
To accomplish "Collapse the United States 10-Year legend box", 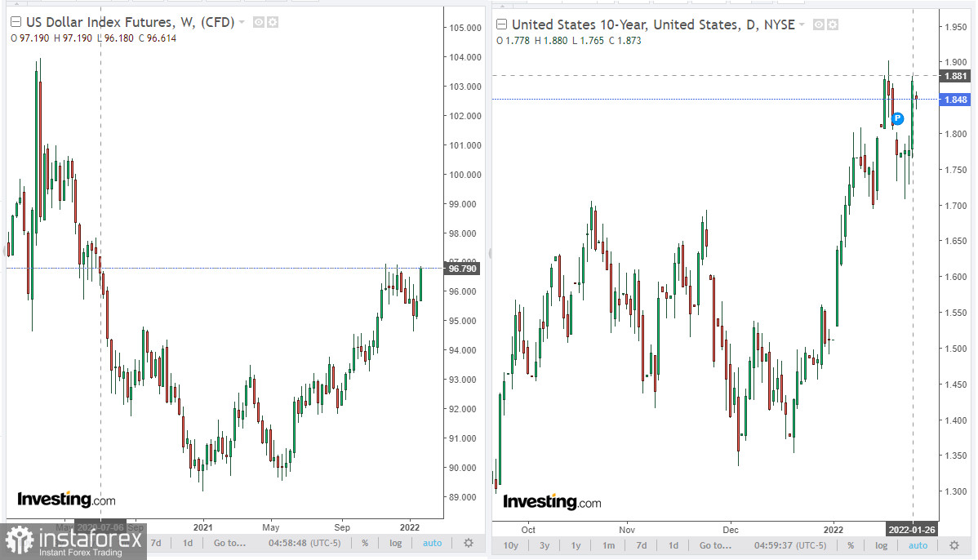I will pyautogui.click(x=502, y=24).
